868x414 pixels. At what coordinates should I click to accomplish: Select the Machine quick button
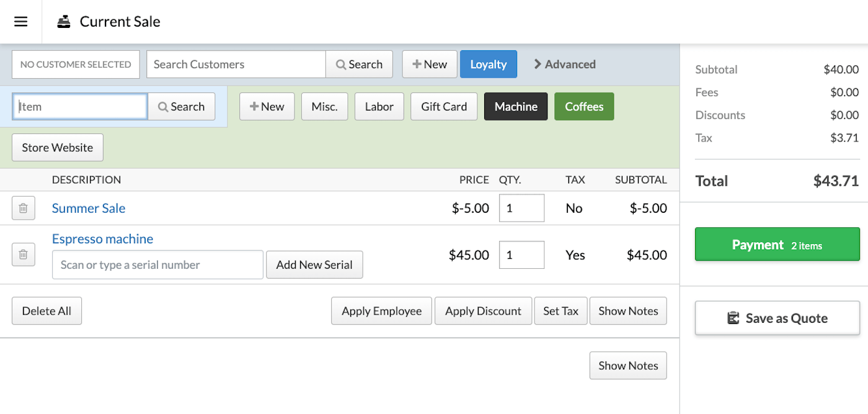click(x=516, y=107)
